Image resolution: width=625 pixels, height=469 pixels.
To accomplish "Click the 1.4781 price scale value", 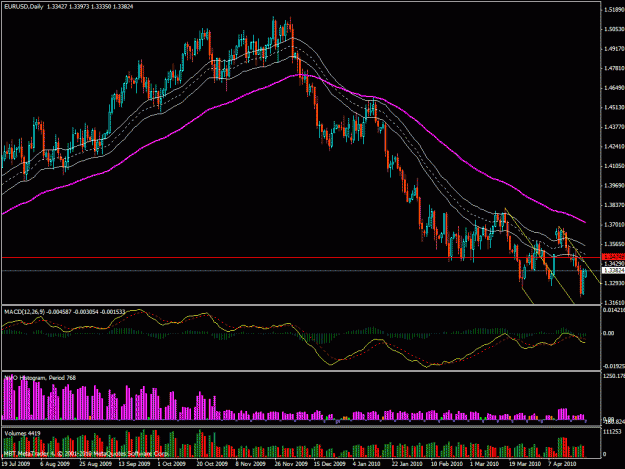I will pyautogui.click(x=614, y=68).
